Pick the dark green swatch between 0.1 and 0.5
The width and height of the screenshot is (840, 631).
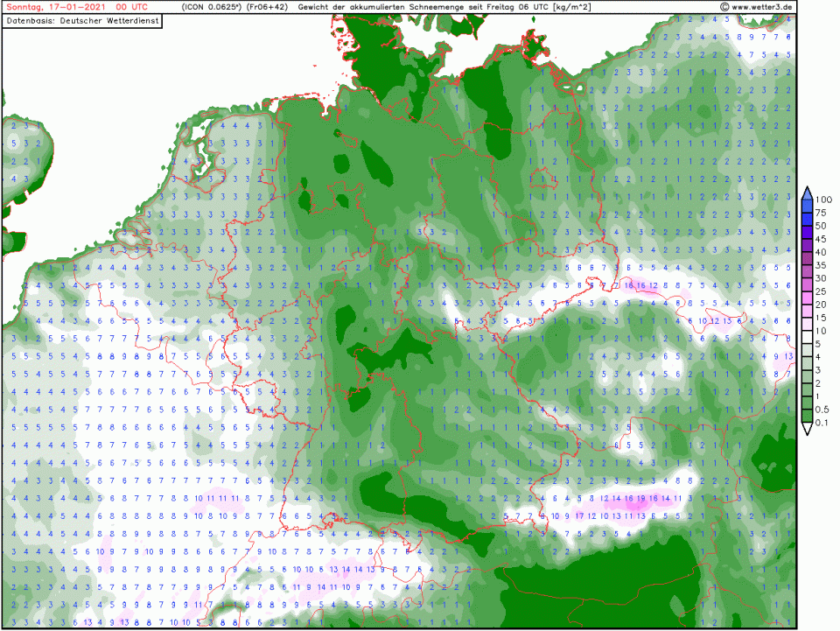pyautogui.click(x=807, y=417)
